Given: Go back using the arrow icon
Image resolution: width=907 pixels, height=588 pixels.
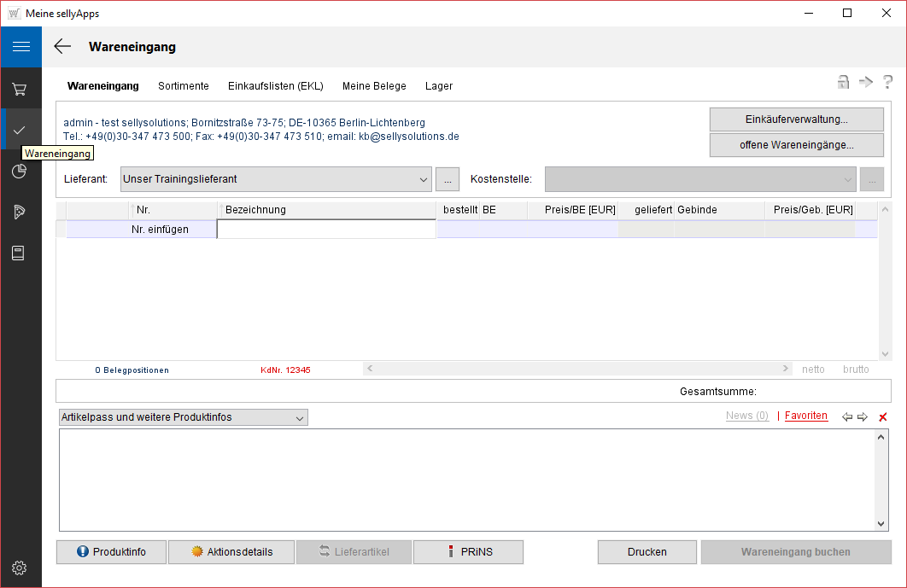Looking at the screenshot, I should (x=62, y=47).
